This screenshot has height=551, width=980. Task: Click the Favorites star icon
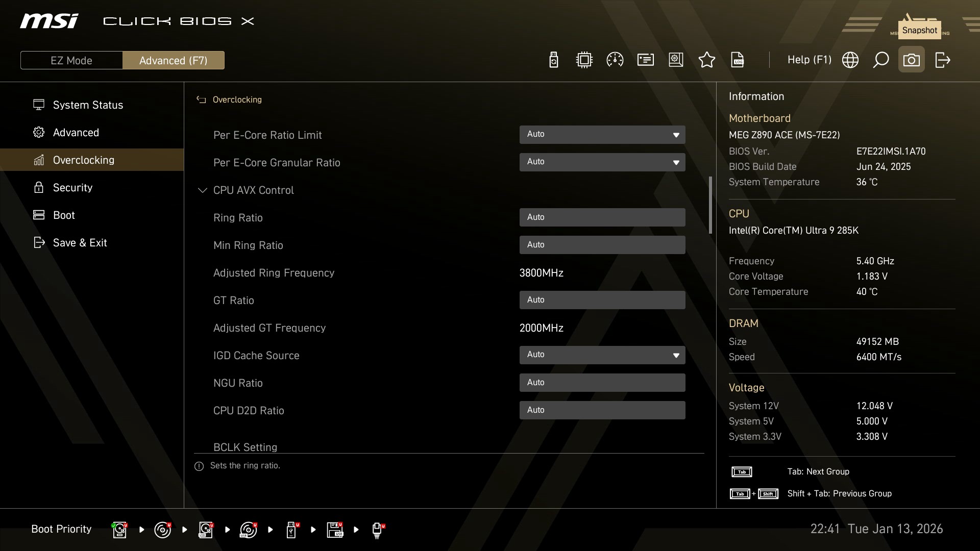click(706, 60)
